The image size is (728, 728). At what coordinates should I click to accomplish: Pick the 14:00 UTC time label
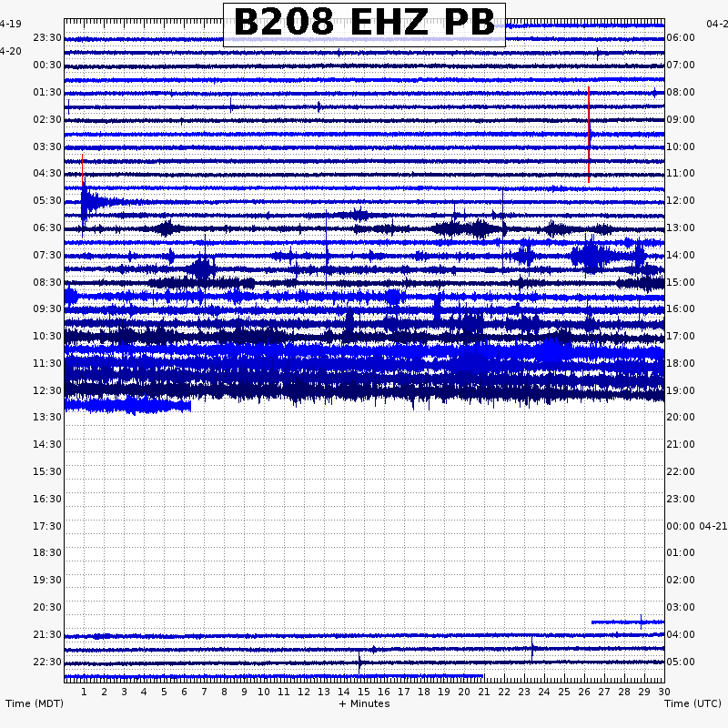tap(681, 255)
